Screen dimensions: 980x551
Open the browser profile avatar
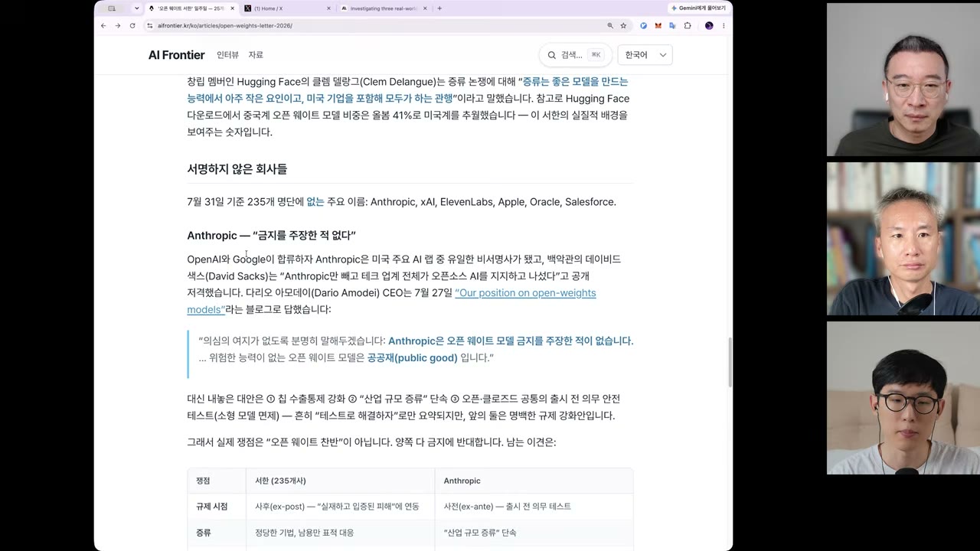[709, 25]
